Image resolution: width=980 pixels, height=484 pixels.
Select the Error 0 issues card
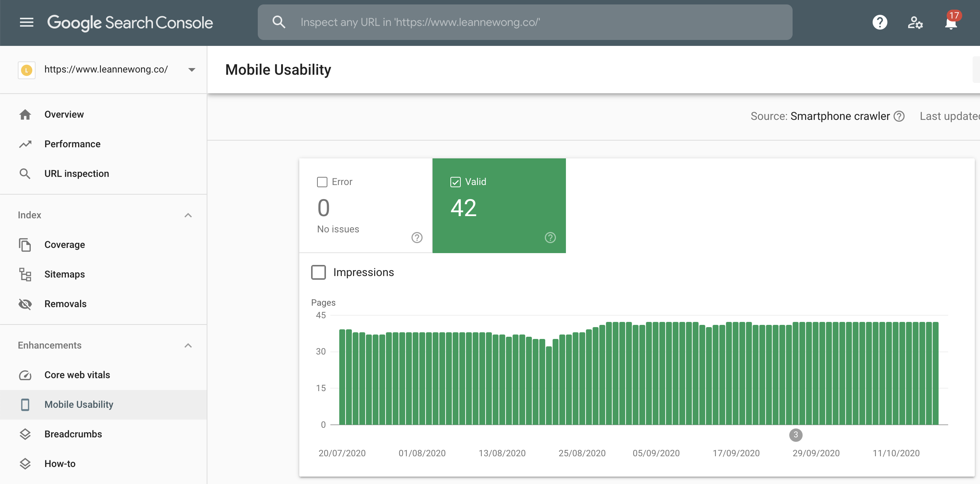tap(366, 206)
